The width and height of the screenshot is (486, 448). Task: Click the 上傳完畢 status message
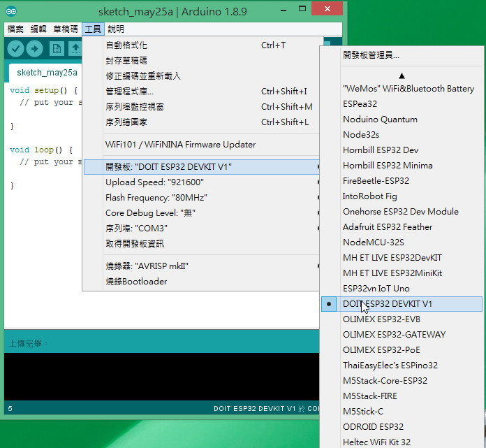[28, 343]
